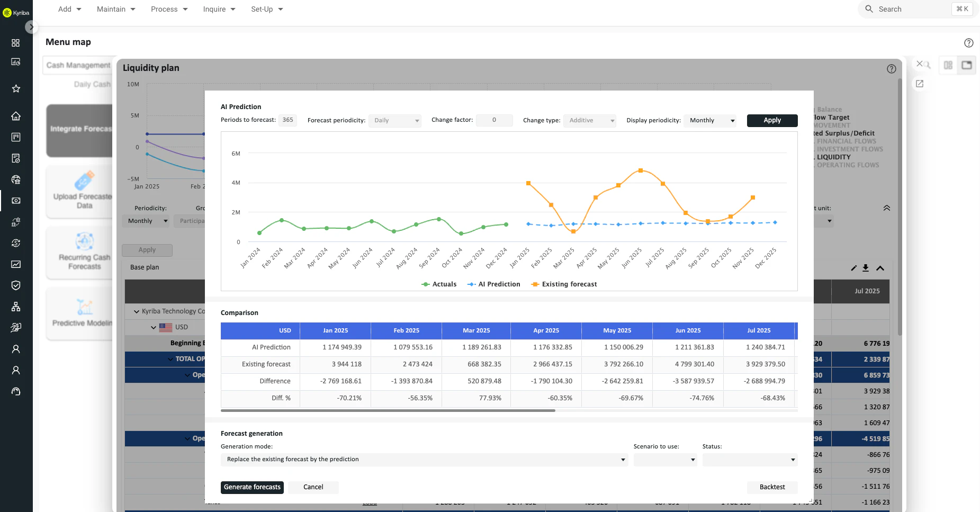The height and width of the screenshot is (512, 980).
Task: Click the download icon above the forecast table
Action: 866,268
